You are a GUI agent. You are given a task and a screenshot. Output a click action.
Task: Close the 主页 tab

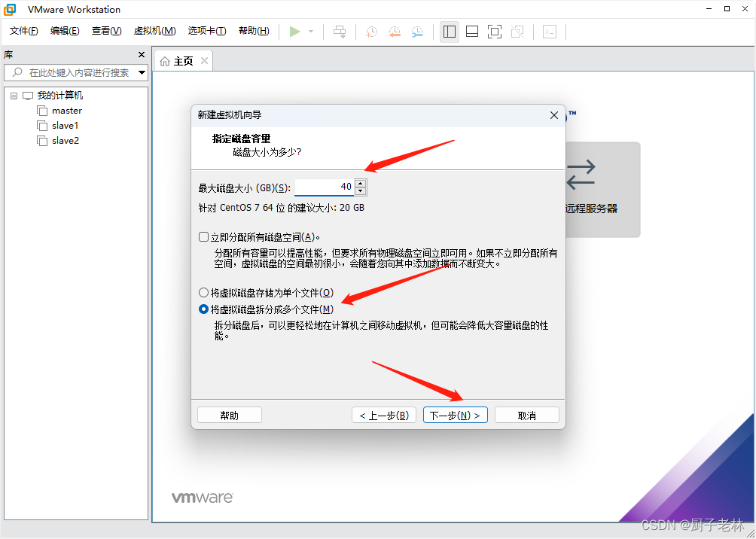(204, 61)
